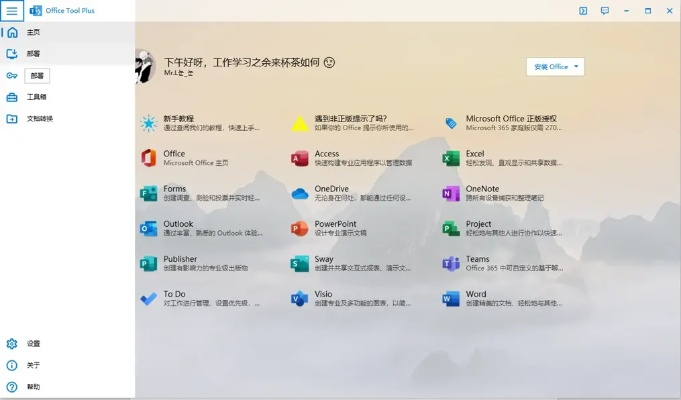Viewport: 681px width, 400px height.
Task: Launch the Excel app tile
Action: click(503, 158)
